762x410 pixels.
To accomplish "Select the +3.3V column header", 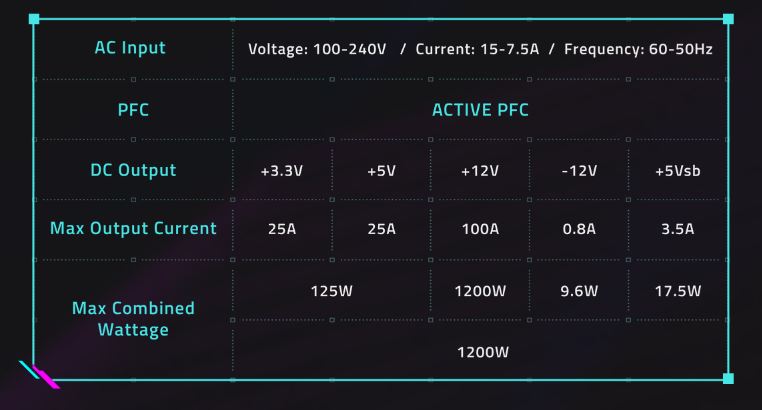I will pos(281,171).
